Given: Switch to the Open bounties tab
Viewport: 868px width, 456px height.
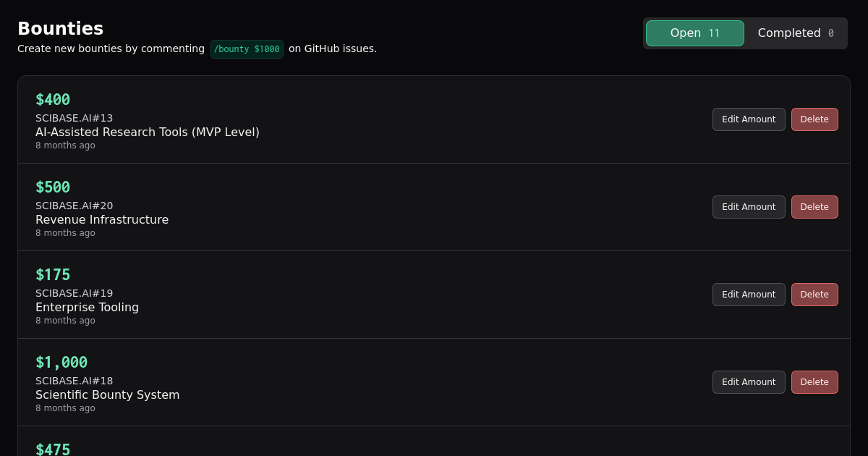Looking at the screenshot, I should 694,33.
